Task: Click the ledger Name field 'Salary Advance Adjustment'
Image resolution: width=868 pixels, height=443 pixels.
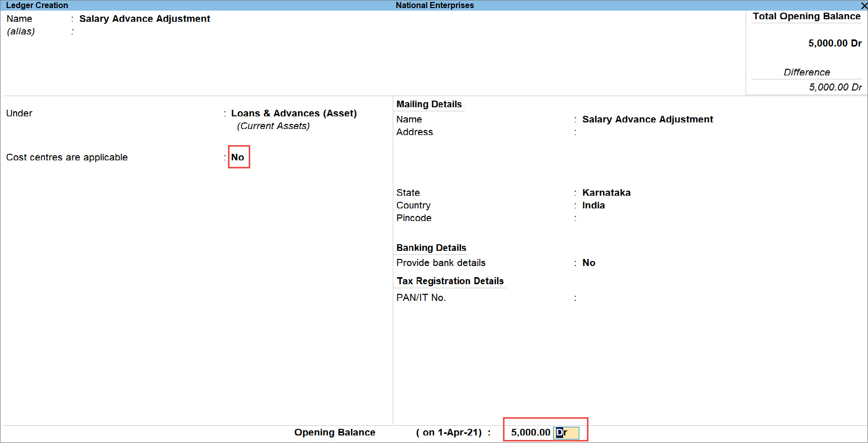Action: (145, 19)
